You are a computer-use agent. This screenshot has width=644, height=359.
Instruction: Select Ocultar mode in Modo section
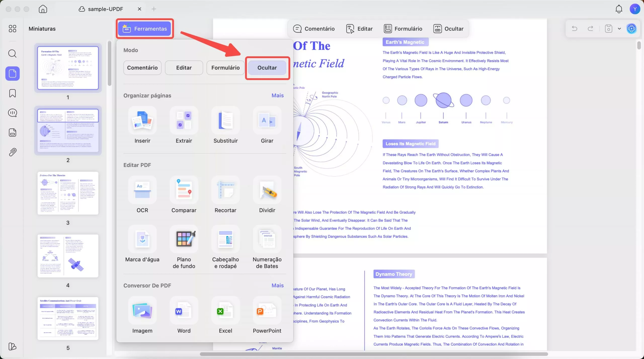pos(267,68)
